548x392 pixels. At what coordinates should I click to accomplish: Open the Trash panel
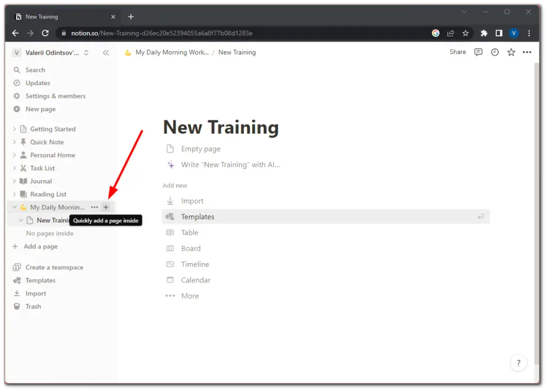click(33, 306)
